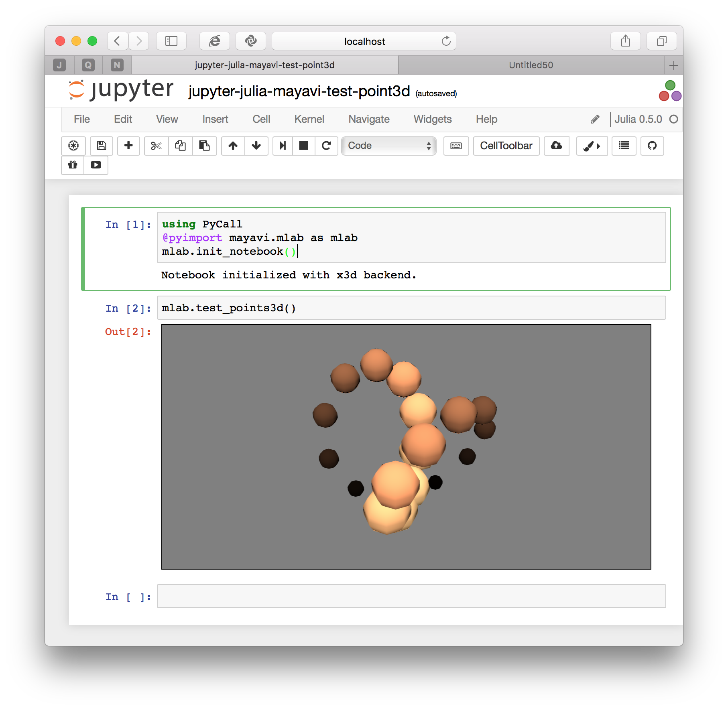The image size is (728, 710).
Task: Go back with Safari back arrow
Action: pyautogui.click(x=118, y=41)
